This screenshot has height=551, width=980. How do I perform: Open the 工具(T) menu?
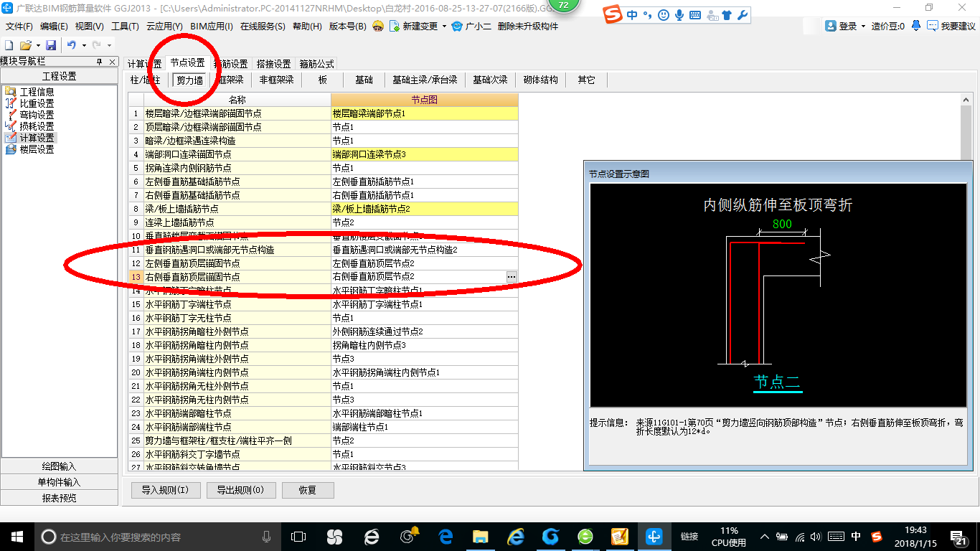125,26
